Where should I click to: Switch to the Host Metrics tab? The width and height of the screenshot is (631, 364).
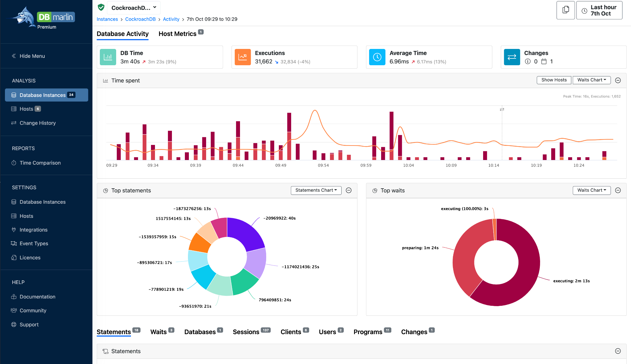click(177, 34)
